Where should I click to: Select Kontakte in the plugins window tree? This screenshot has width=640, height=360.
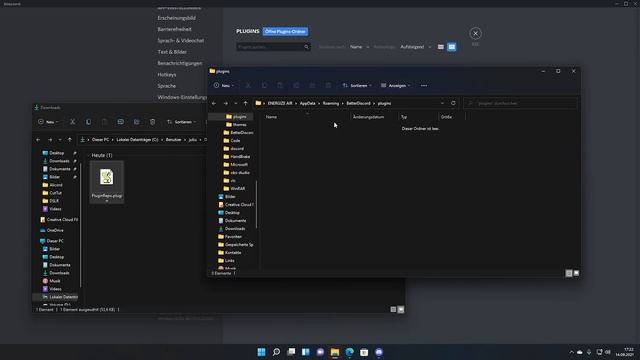tap(229, 253)
